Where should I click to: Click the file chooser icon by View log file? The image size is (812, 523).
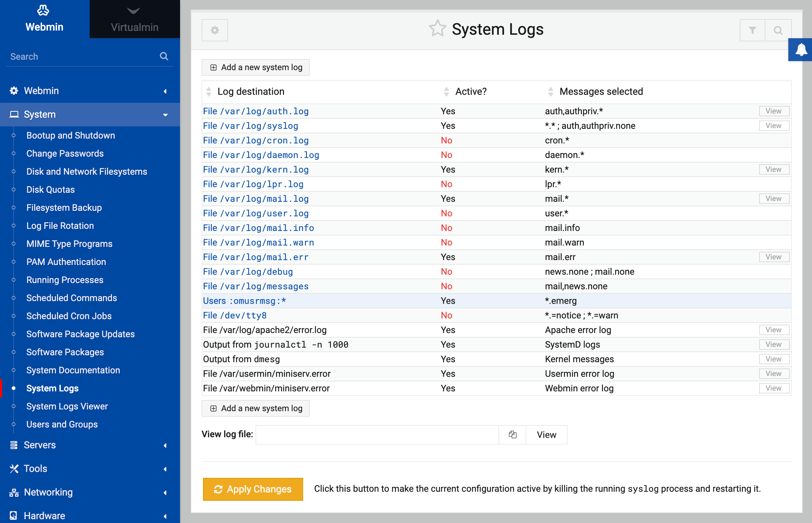pos(512,434)
